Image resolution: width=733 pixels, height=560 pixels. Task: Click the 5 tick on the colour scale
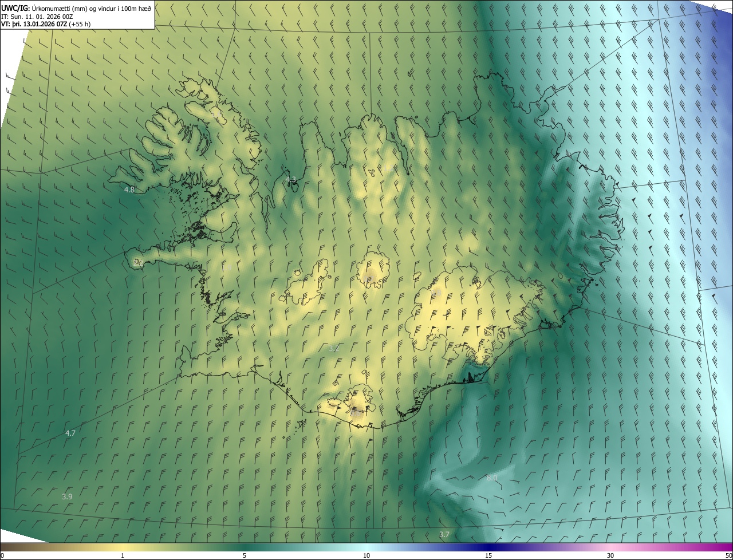(245, 555)
